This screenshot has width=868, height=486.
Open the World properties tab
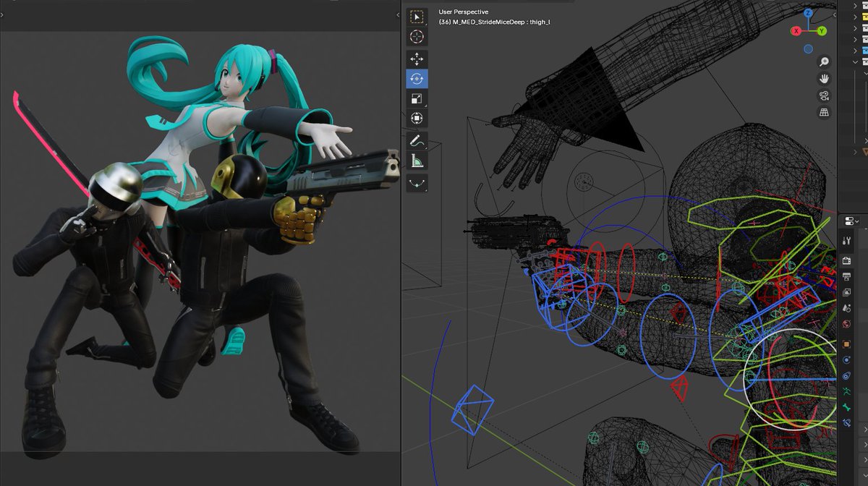[847, 324]
